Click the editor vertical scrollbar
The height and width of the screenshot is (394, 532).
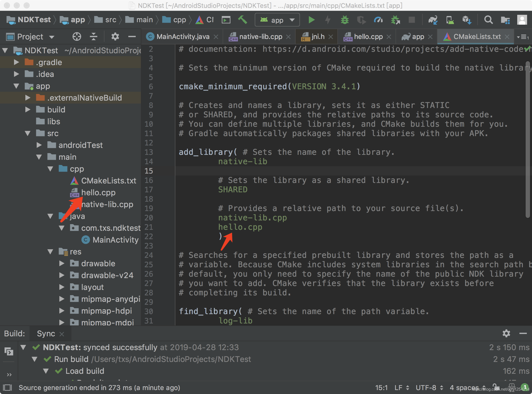[x=528, y=140]
